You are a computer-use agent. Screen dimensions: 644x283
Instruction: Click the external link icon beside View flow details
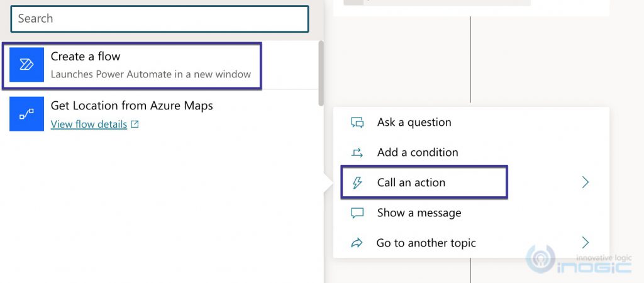coord(135,125)
